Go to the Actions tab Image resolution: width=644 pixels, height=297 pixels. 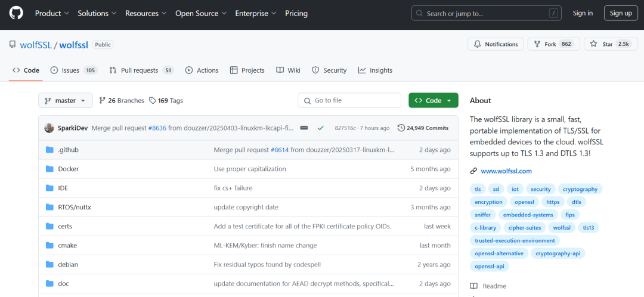[202, 70]
